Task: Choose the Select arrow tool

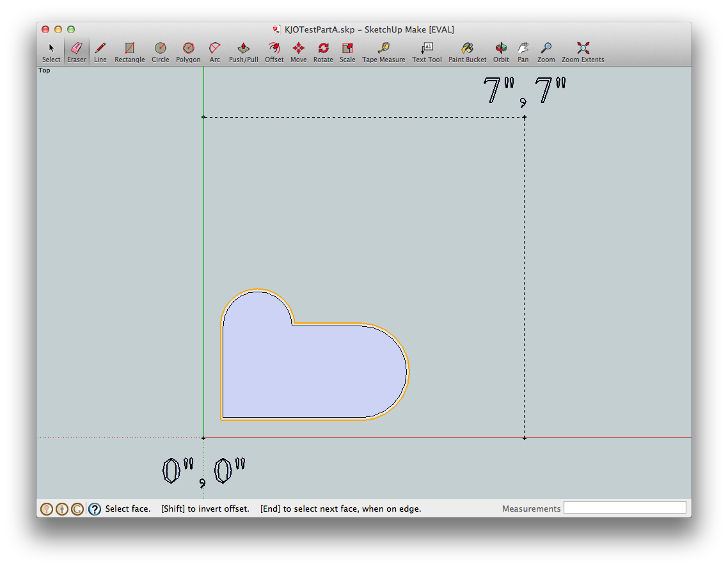Action: [51, 52]
